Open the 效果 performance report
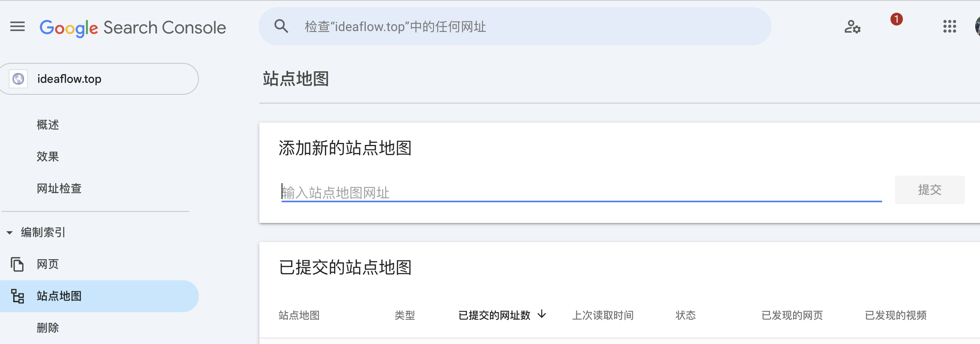 [48, 156]
